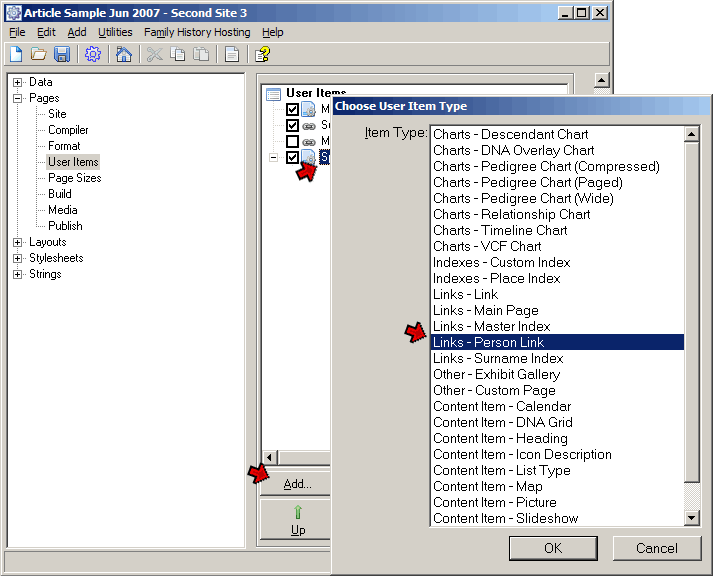The image size is (713, 576).
Task: Click the Home house toolbar icon
Action: pyautogui.click(x=123, y=54)
